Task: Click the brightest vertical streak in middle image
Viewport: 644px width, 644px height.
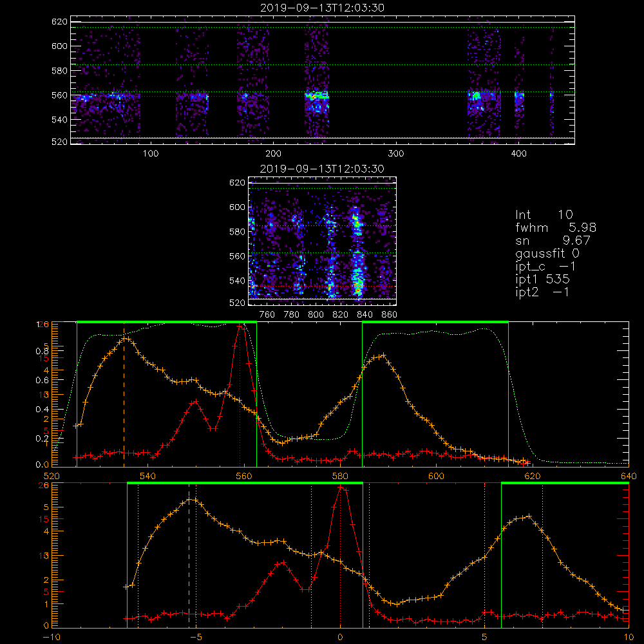Action: (357, 252)
